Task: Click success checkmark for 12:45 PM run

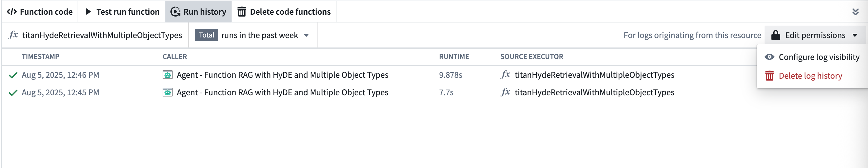Action: pyautogui.click(x=13, y=93)
